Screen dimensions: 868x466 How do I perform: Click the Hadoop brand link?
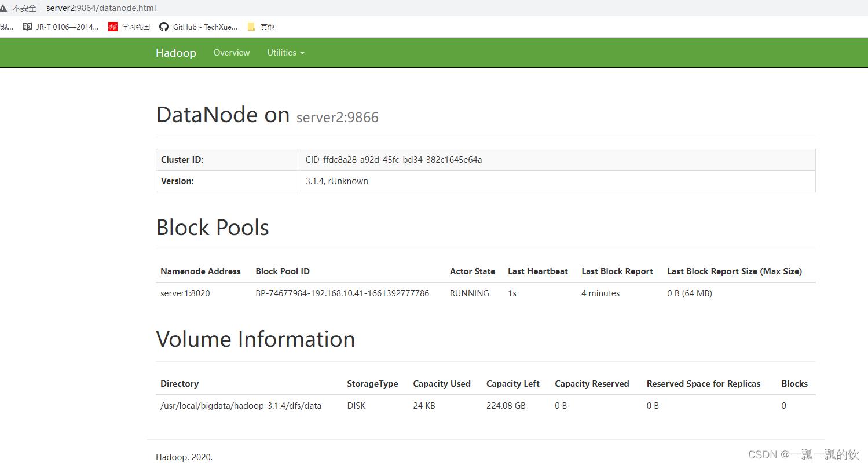pyautogui.click(x=175, y=53)
